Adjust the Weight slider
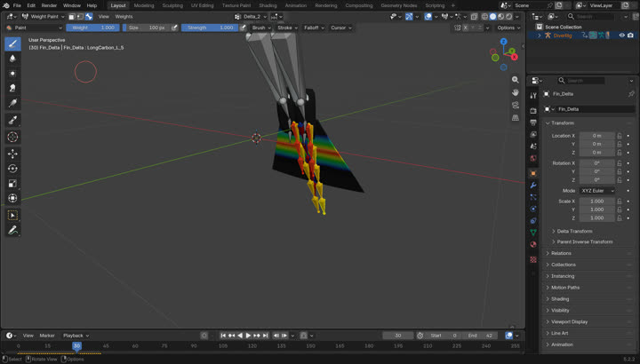This screenshot has height=364, width=640. pyautogui.click(x=93, y=28)
